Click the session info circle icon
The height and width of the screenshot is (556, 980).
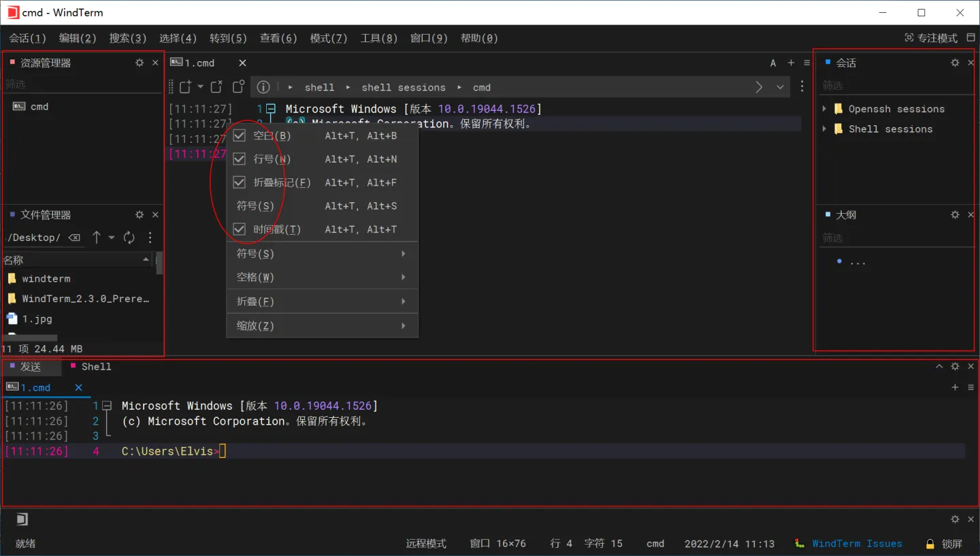263,87
